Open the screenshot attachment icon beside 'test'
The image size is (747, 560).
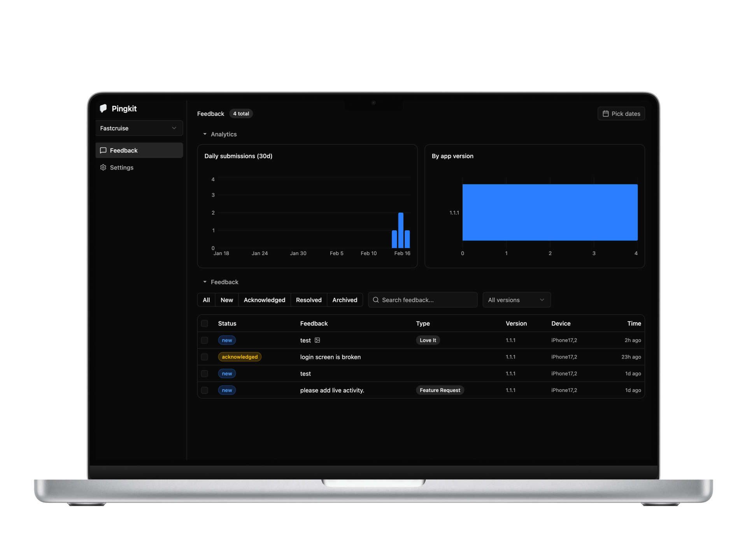(x=317, y=340)
